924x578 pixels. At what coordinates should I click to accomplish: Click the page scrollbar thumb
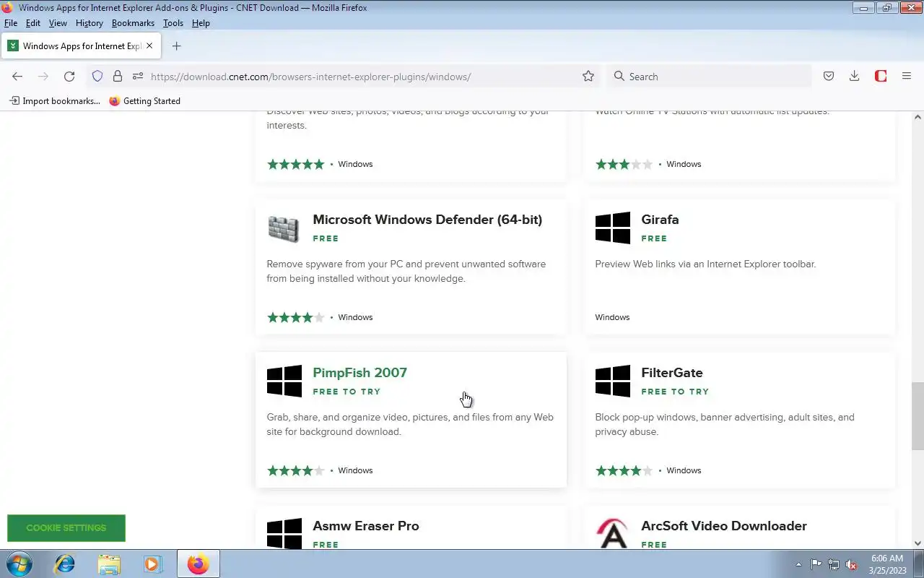[x=918, y=417]
